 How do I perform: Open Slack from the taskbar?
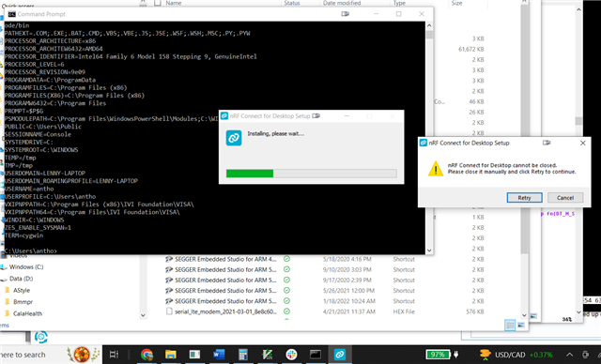click(x=291, y=355)
